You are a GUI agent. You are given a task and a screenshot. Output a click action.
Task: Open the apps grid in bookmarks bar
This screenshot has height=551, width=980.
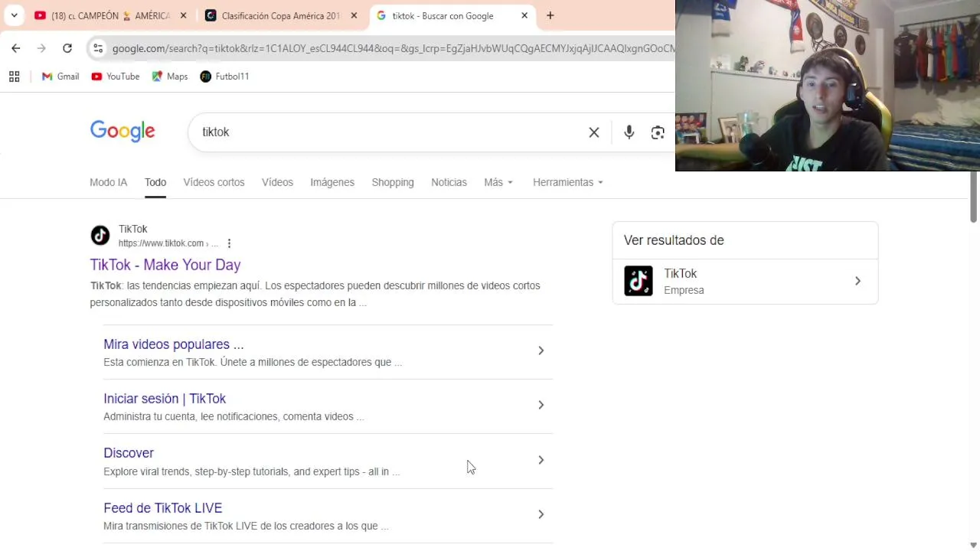click(x=14, y=77)
